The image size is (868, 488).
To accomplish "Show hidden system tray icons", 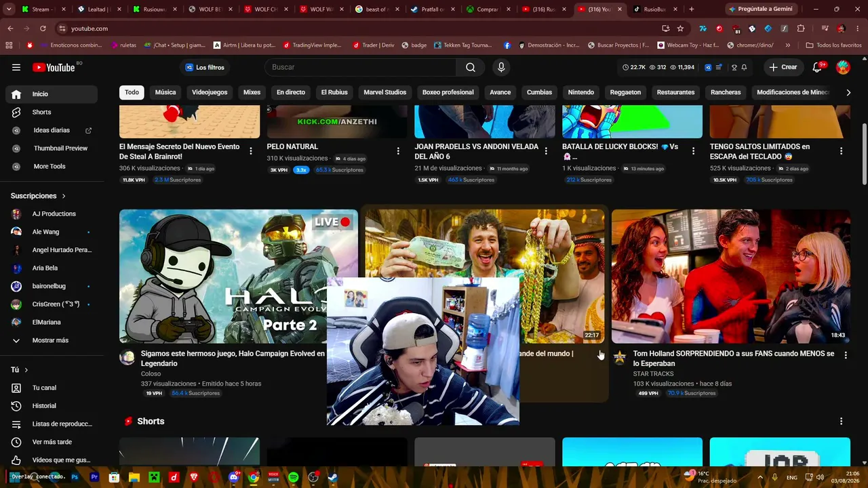I will 759,477.
